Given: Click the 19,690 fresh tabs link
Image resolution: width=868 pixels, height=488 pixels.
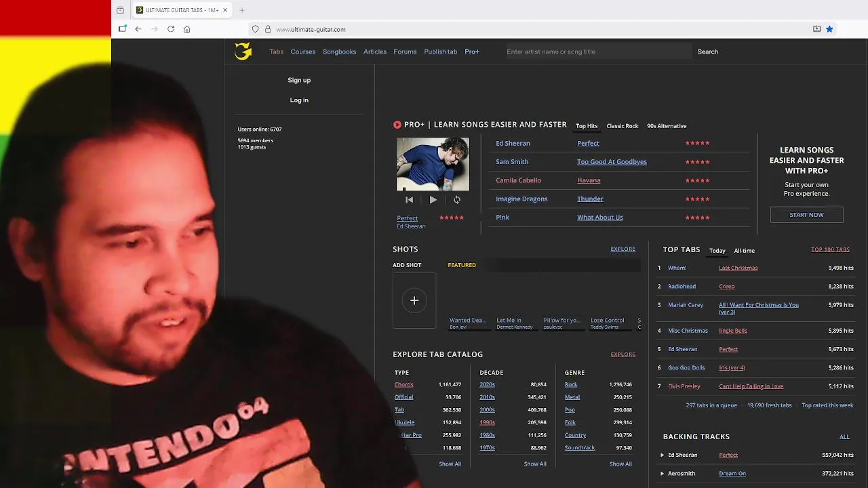Looking at the screenshot, I should (x=770, y=405).
